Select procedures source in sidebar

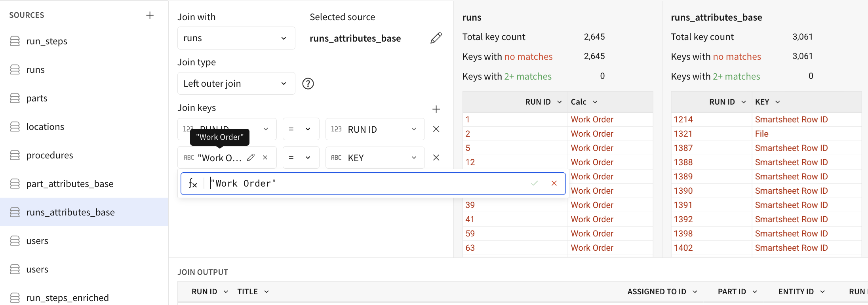(x=49, y=155)
